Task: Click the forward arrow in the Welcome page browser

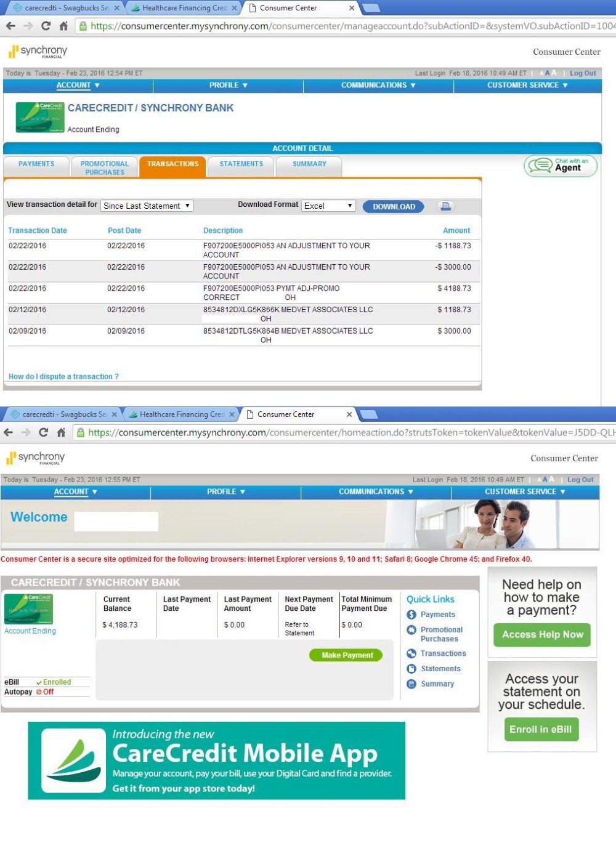Action: coord(26,432)
